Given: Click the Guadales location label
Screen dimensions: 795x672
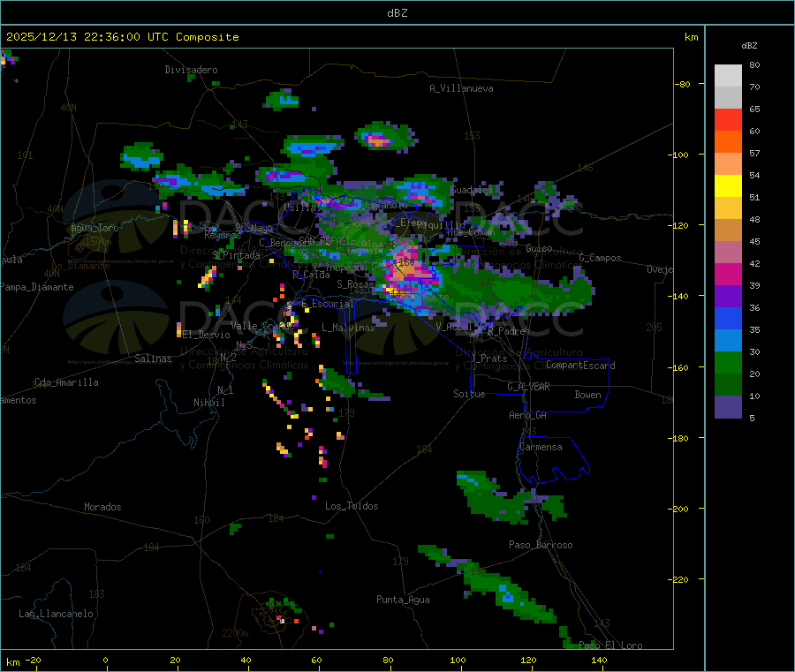Looking at the screenshot, I should [x=472, y=190].
